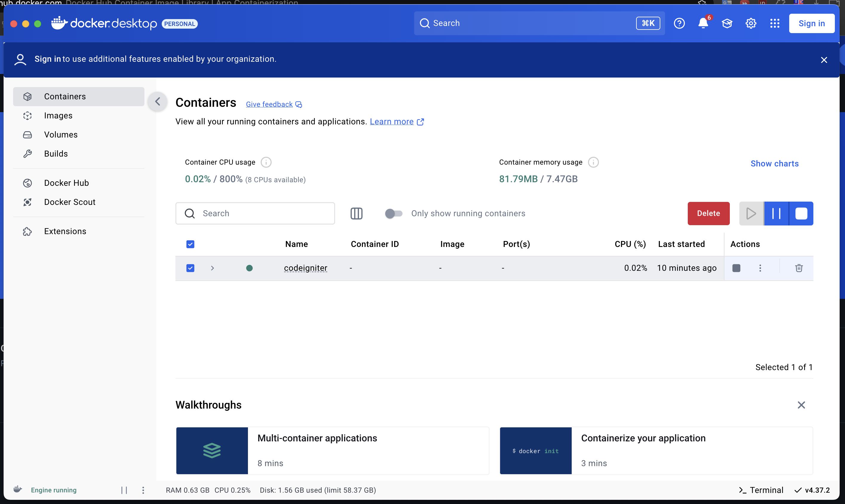Click Show charts

pos(774,163)
